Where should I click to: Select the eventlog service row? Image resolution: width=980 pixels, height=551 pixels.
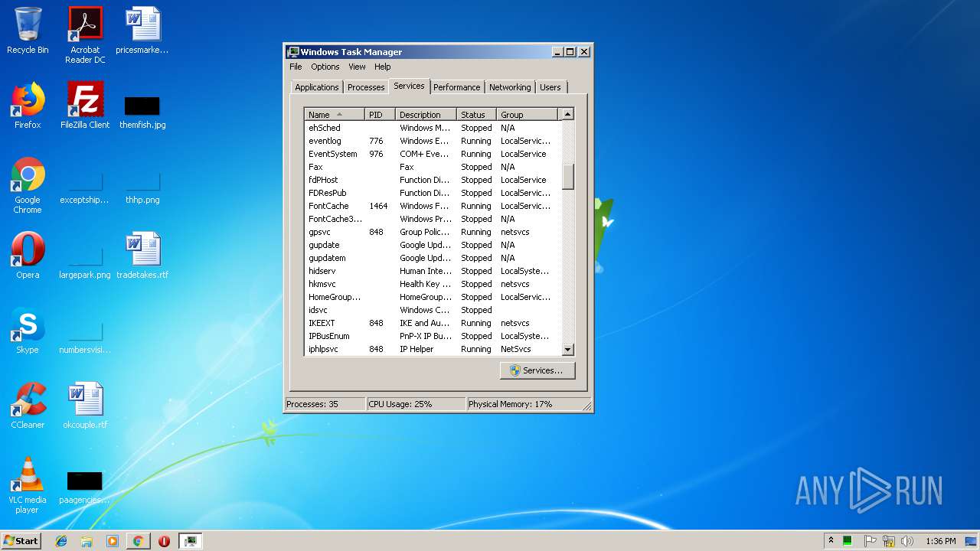[x=433, y=141]
